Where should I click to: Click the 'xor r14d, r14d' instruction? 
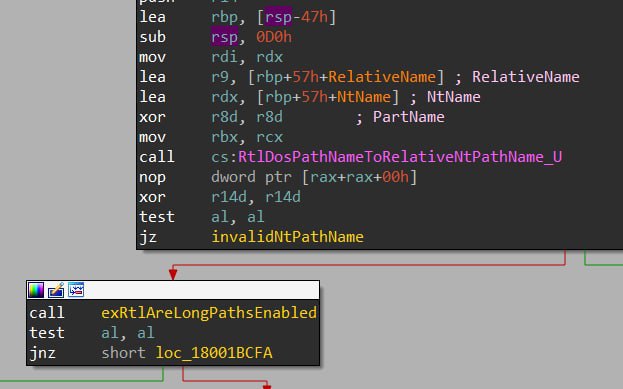pyautogui.click(x=220, y=197)
